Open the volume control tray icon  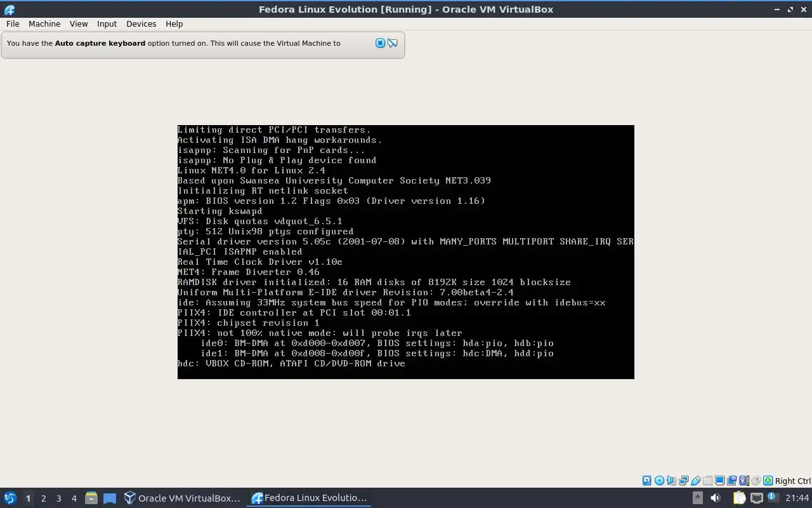pos(716,498)
